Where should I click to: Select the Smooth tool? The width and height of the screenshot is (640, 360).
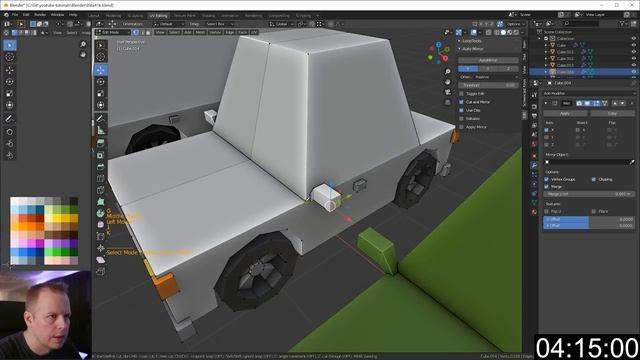click(101, 224)
